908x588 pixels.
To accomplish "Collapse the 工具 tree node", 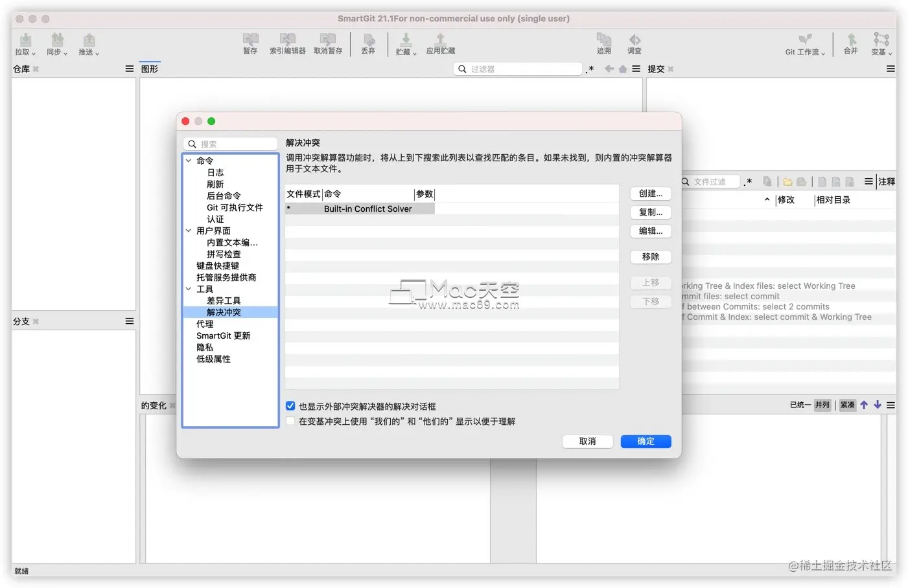I will click(x=189, y=289).
